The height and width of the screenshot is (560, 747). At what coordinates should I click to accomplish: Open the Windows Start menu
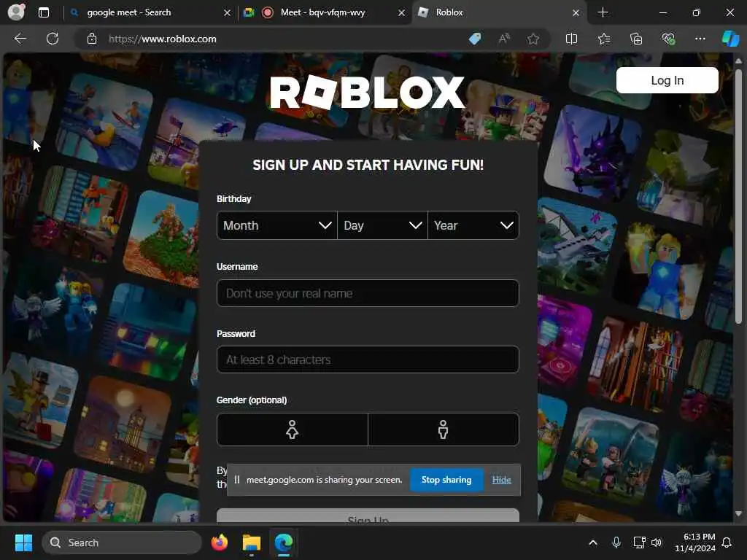pos(23,542)
